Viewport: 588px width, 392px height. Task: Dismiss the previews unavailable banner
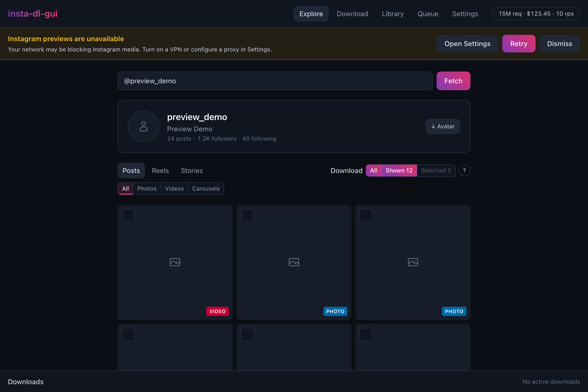(x=560, y=44)
